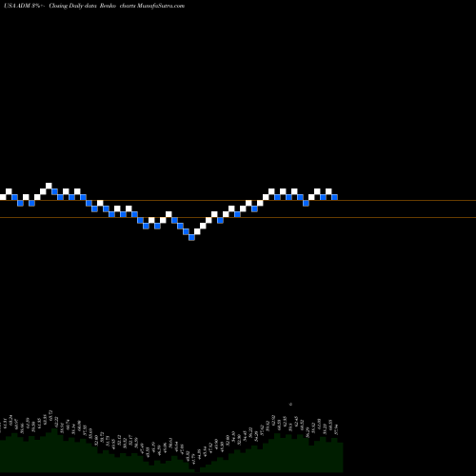This screenshot has width=476, height=476.
Task: Select the lowest blue Renko brick
Action: (191, 237)
